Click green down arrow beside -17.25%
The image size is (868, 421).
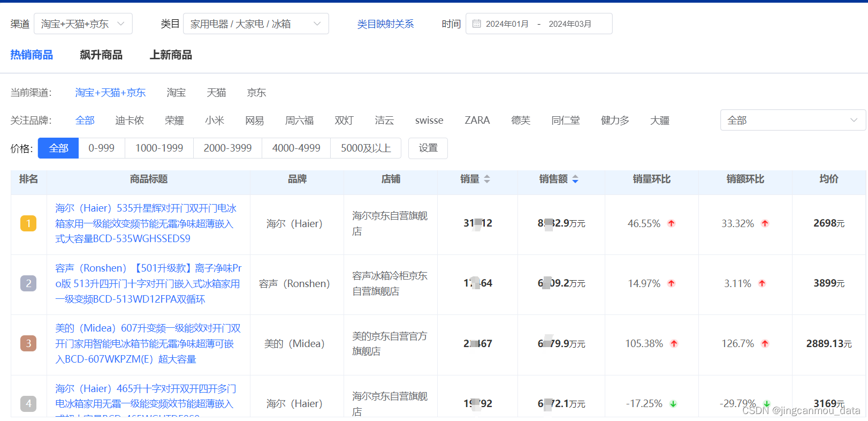[x=673, y=404]
